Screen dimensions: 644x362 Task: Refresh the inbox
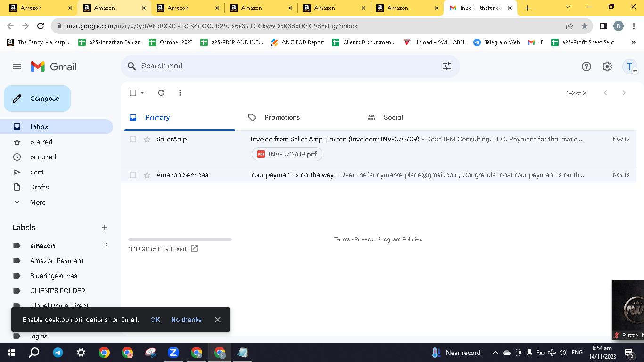tap(161, 93)
